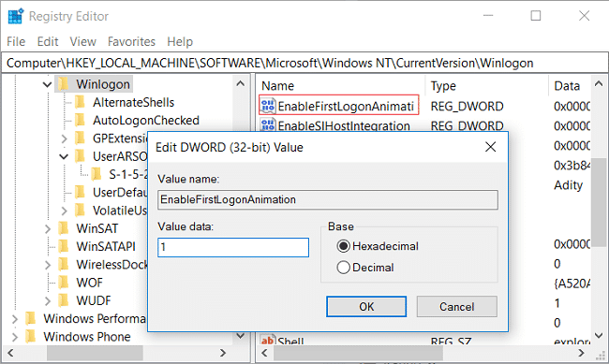Select the Hexadecimal base option
Viewport: 609px width, 364px height.
(x=343, y=246)
